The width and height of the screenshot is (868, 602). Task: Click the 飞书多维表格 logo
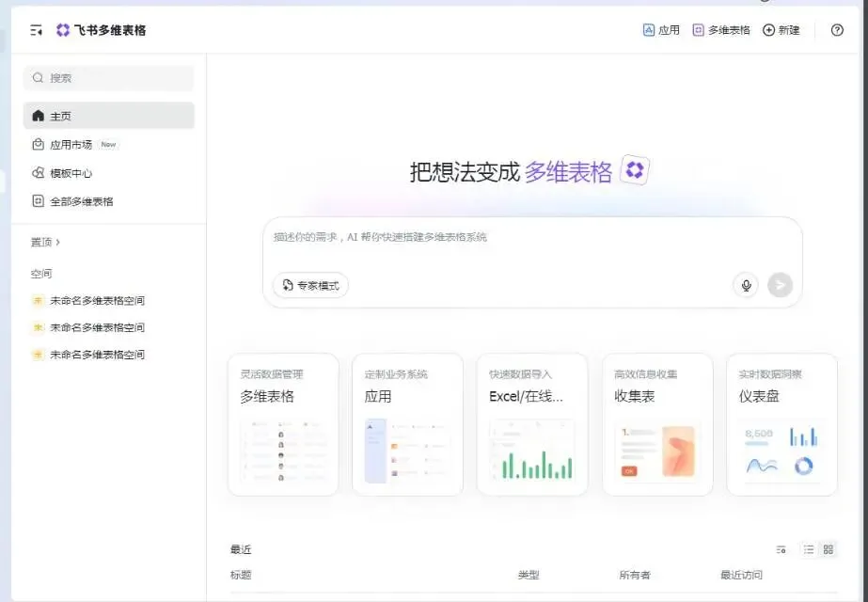pyautogui.click(x=102, y=30)
